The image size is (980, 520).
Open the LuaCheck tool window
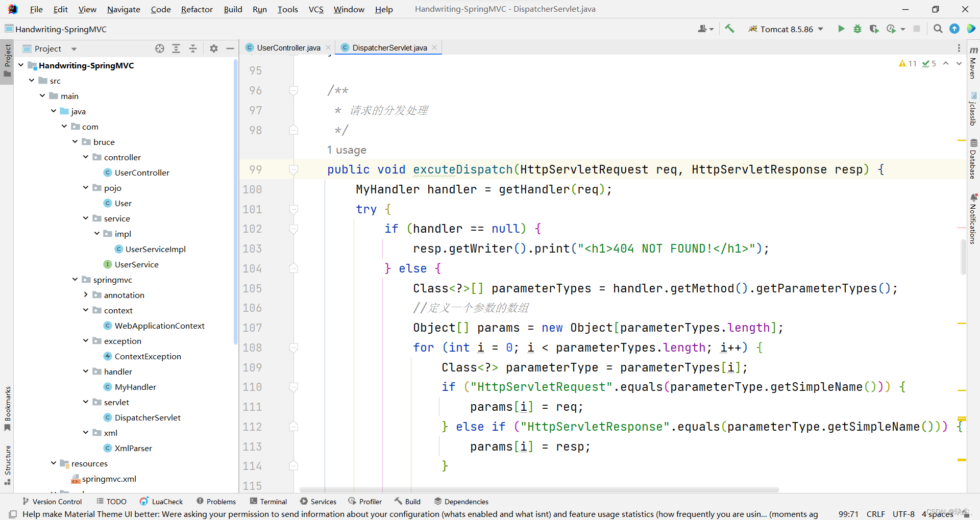coord(161,502)
